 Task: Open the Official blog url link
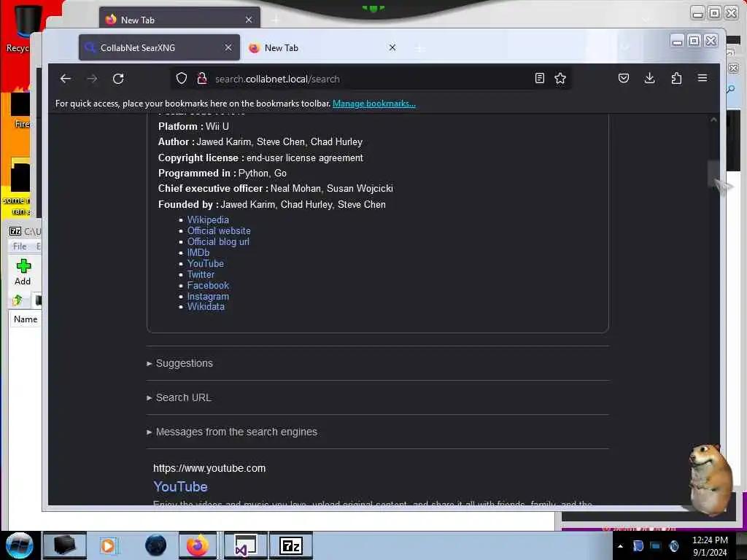pyautogui.click(x=218, y=241)
